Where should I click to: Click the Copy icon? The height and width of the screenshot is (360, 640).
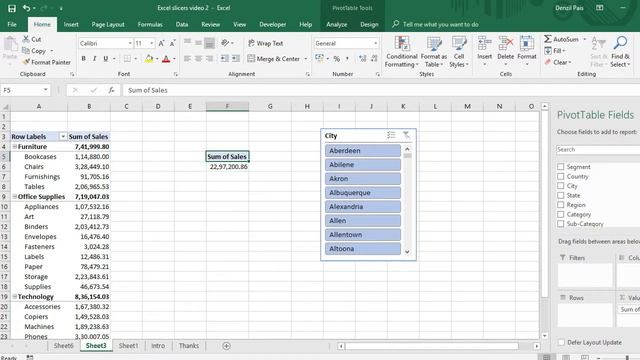(x=26, y=51)
